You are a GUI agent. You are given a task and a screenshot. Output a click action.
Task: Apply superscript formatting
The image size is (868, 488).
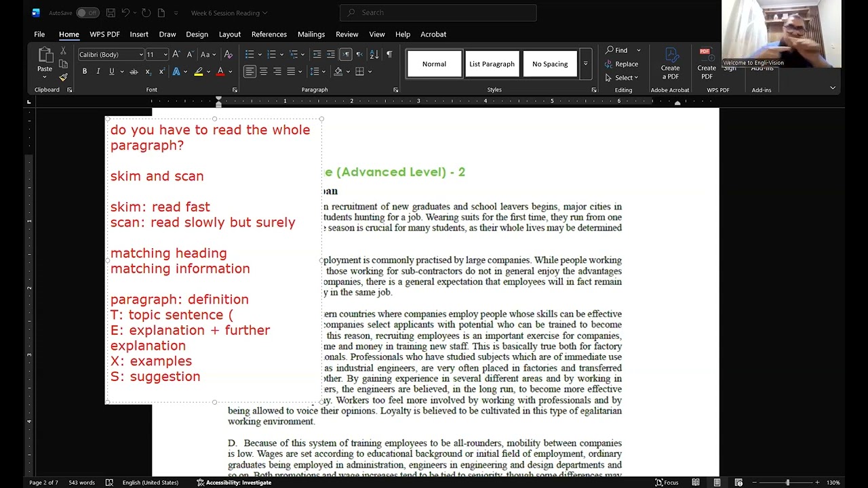point(161,71)
